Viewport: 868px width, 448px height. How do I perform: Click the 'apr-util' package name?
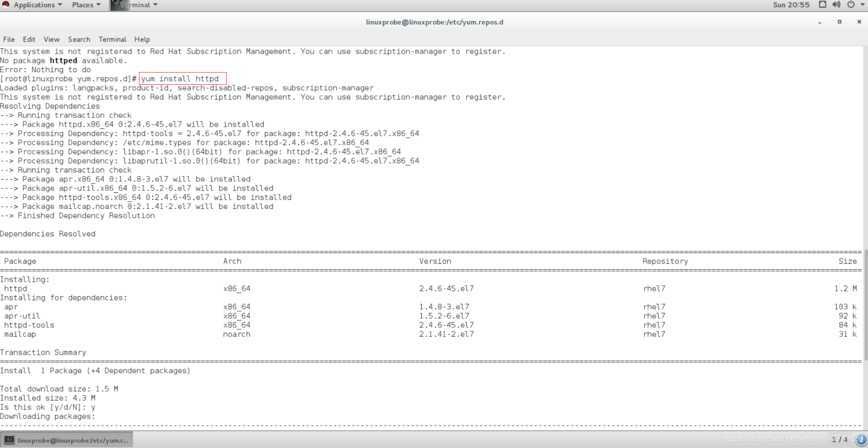(22, 316)
